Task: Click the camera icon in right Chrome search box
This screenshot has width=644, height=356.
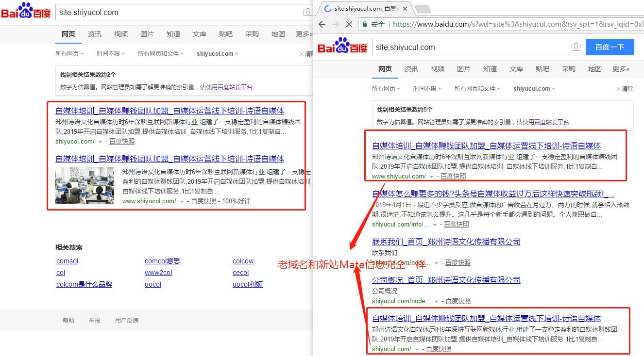Action: tap(576, 47)
